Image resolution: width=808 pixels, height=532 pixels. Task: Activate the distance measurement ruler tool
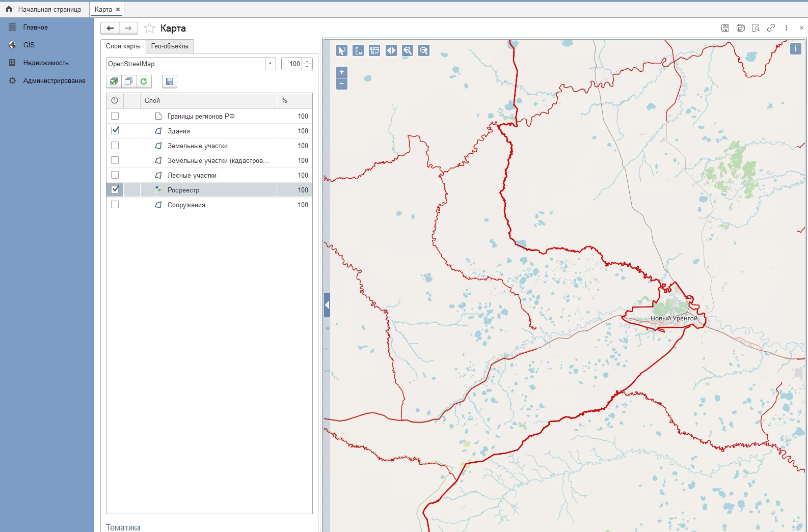click(x=358, y=50)
